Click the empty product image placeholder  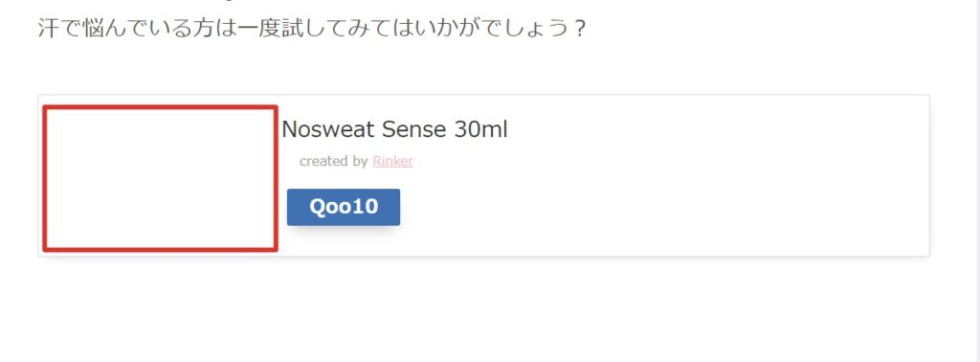160,179
